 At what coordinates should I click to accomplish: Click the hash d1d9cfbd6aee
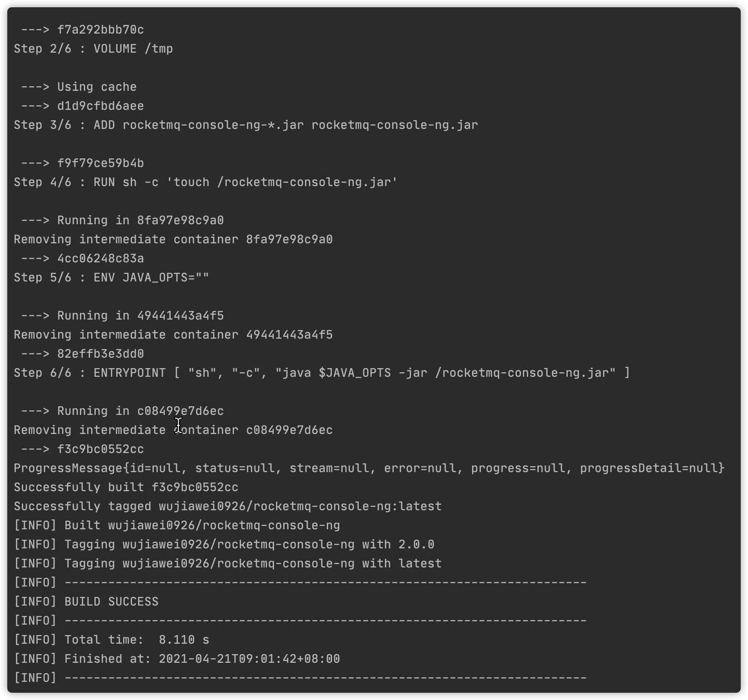100,106
